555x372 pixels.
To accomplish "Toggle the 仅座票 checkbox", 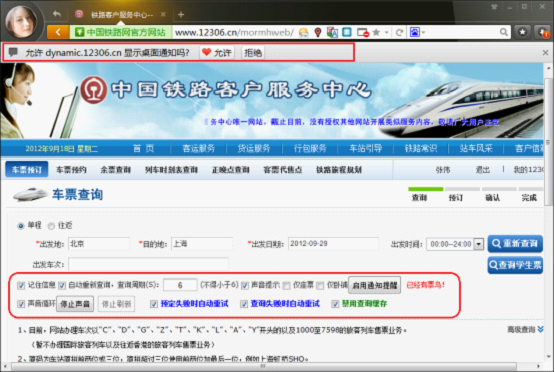I will point(287,285).
